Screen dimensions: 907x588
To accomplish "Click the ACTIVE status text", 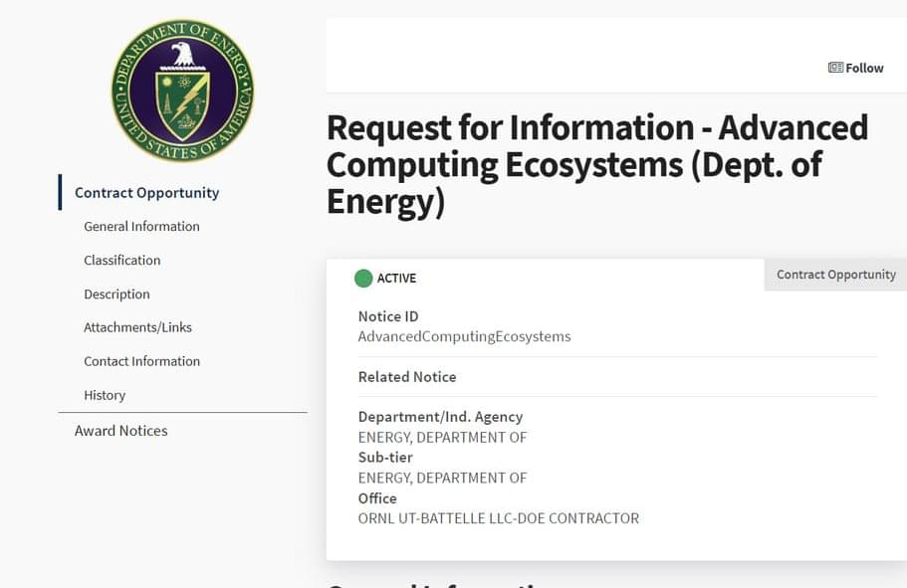I will (396, 279).
